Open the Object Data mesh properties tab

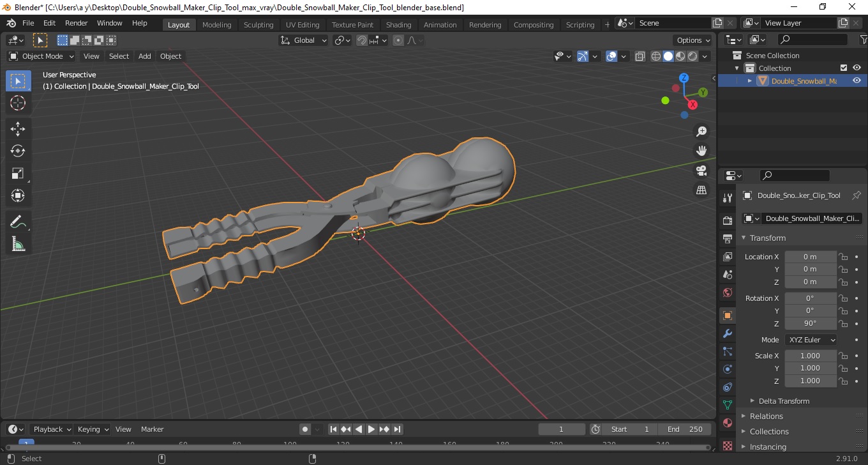click(x=728, y=405)
